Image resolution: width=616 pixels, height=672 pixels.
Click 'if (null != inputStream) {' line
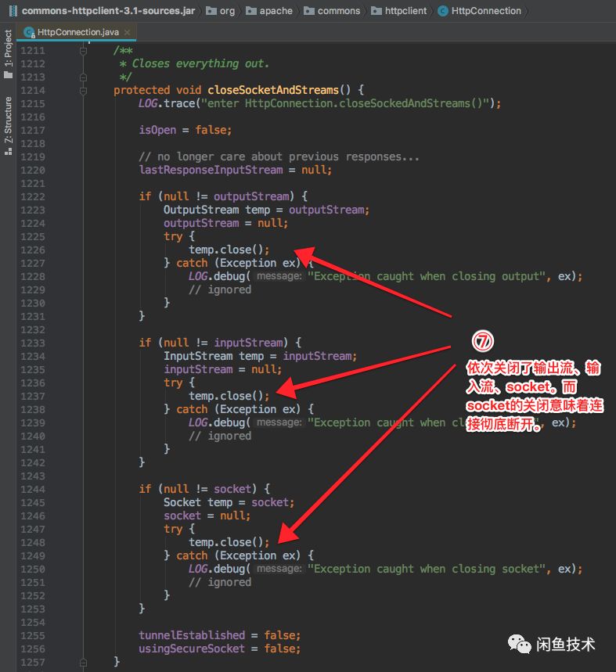[x=220, y=343]
